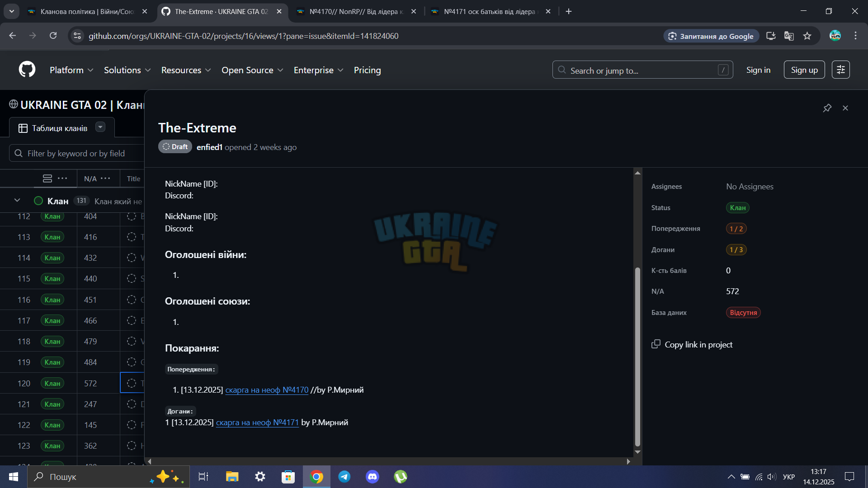
Task: Switch to Кланова політика browser tab
Action: point(87,11)
